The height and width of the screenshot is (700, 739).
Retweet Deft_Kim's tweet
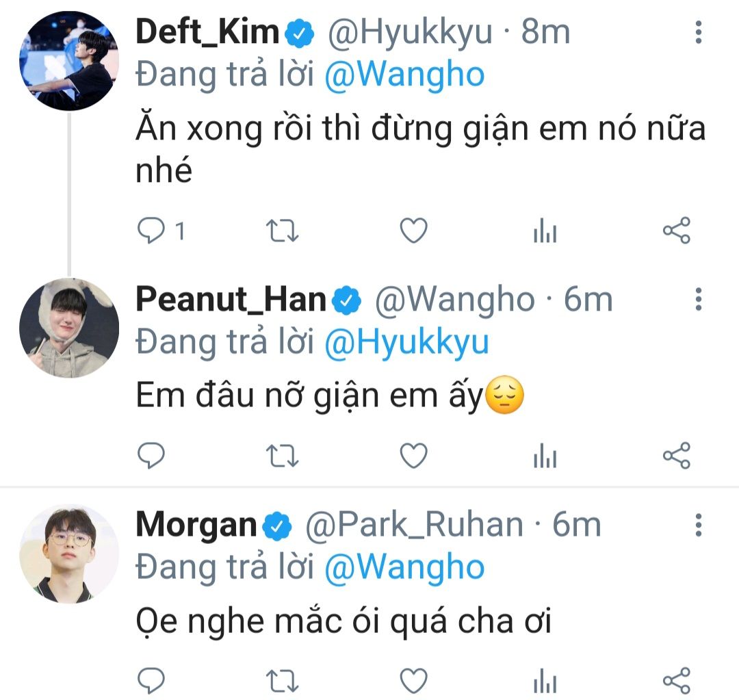(281, 231)
